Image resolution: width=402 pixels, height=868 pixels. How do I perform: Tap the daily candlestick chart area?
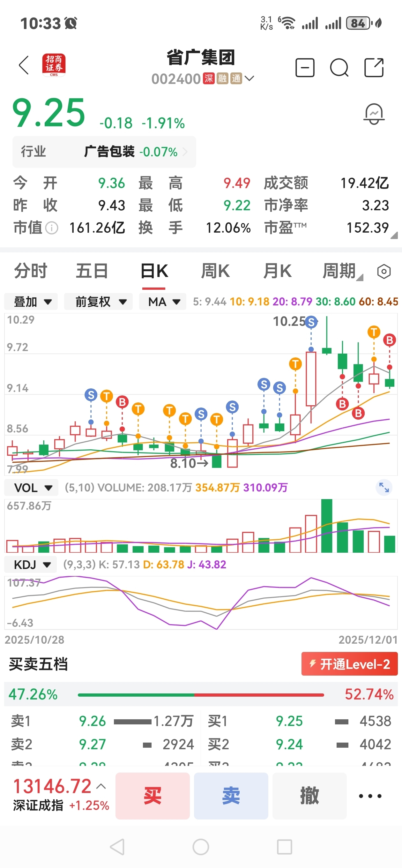tap(201, 394)
